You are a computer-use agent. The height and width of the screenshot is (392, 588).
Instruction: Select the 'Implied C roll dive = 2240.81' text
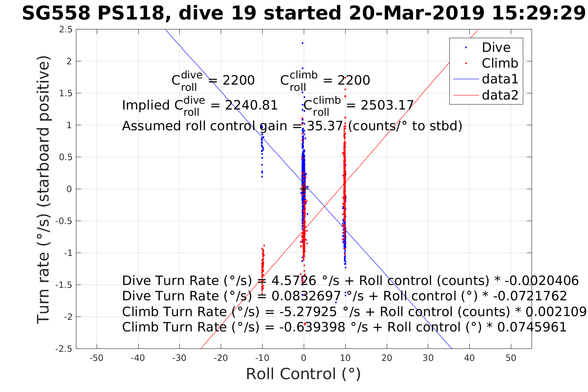pos(200,105)
